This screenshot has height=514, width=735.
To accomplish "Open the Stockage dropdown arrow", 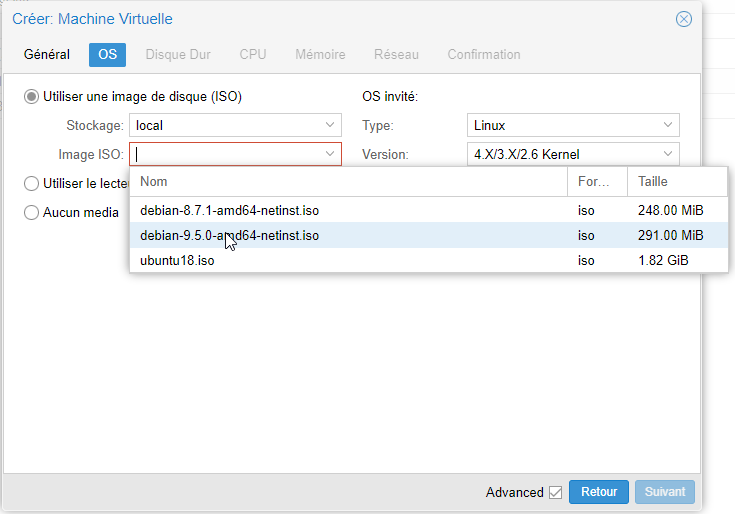I will (330, 125).
